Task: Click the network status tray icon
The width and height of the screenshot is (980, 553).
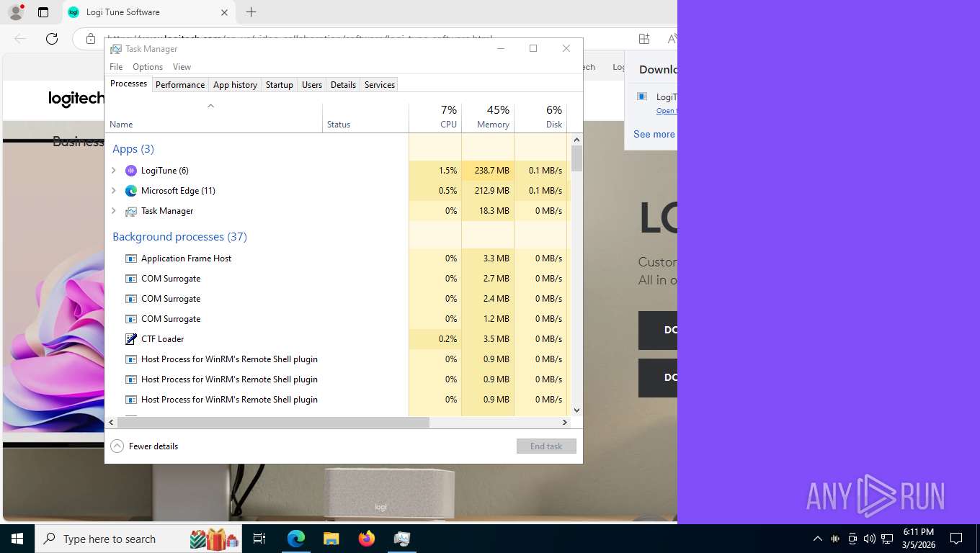Action: click(887, 539)
